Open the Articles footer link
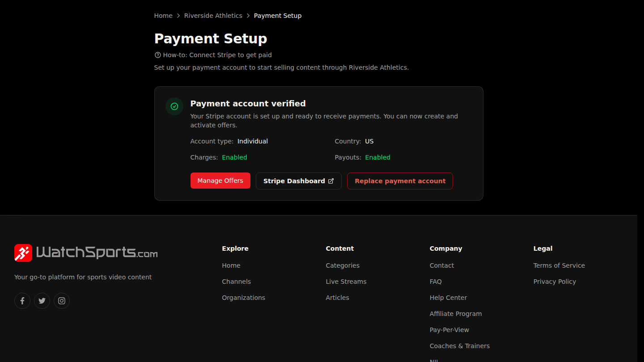Viewport: 644px width, 362px height. 338,298
